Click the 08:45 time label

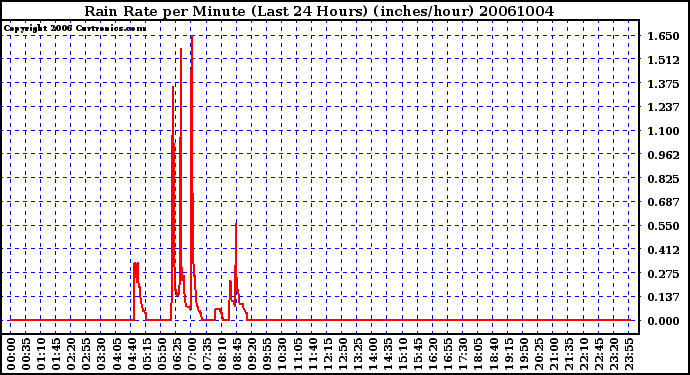tap(237, 354)
